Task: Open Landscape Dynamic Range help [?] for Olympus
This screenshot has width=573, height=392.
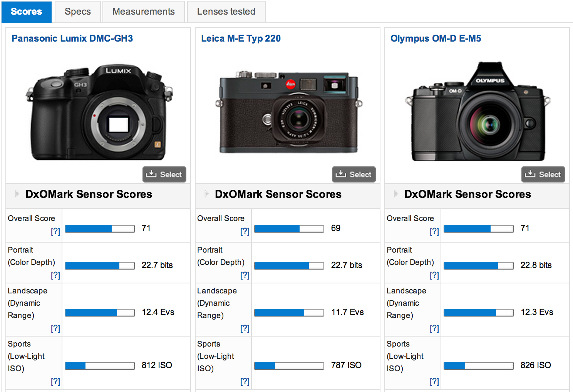Action: 434,328
